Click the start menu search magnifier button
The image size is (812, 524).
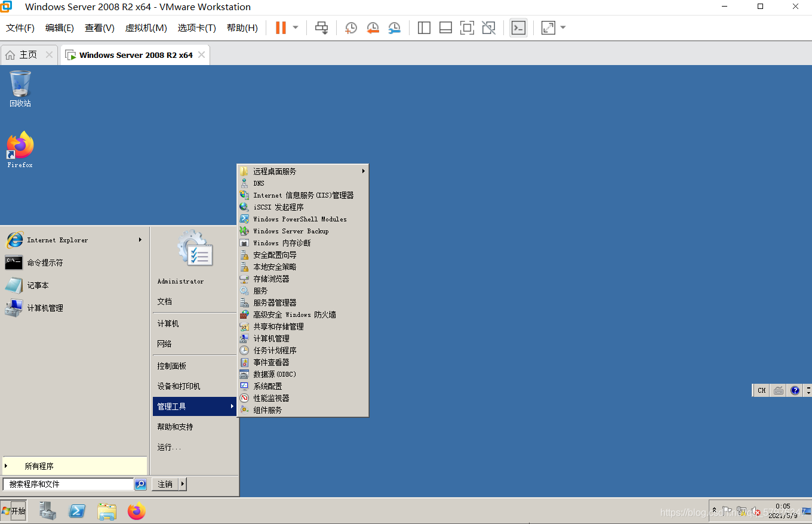click(140, 484)
